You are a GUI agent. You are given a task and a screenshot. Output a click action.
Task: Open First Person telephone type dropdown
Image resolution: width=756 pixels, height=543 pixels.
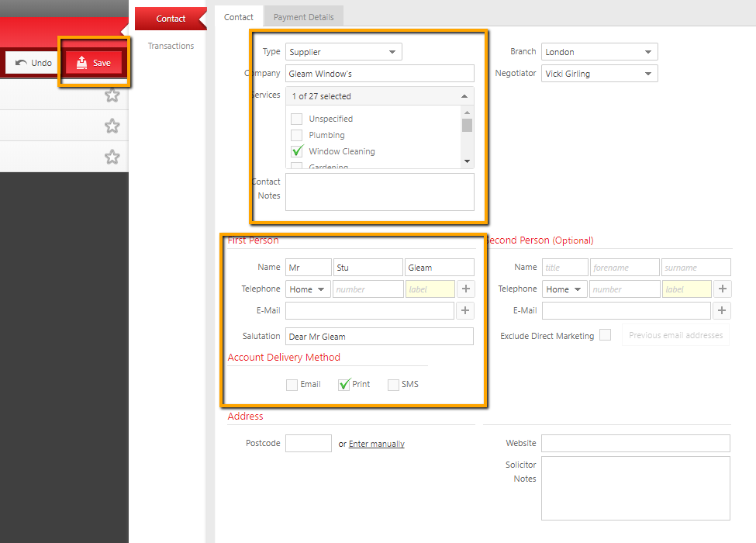click(308, 289)
